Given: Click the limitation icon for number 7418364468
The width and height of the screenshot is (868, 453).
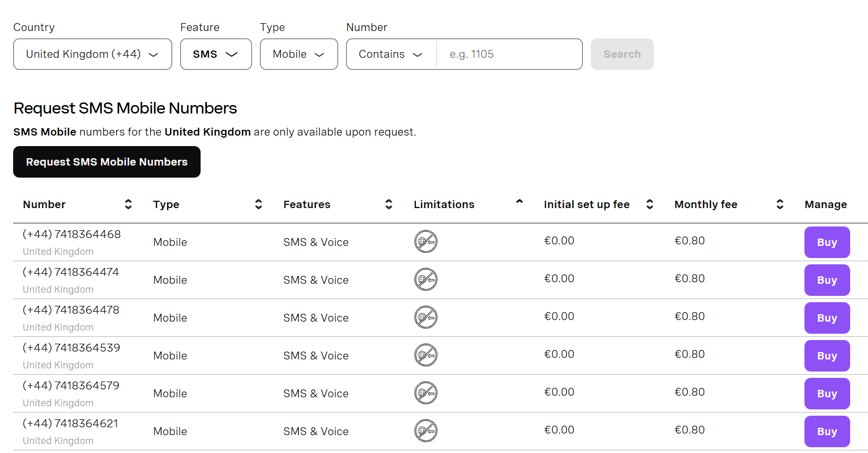Looking at the screenshot, I should (426, 242).
